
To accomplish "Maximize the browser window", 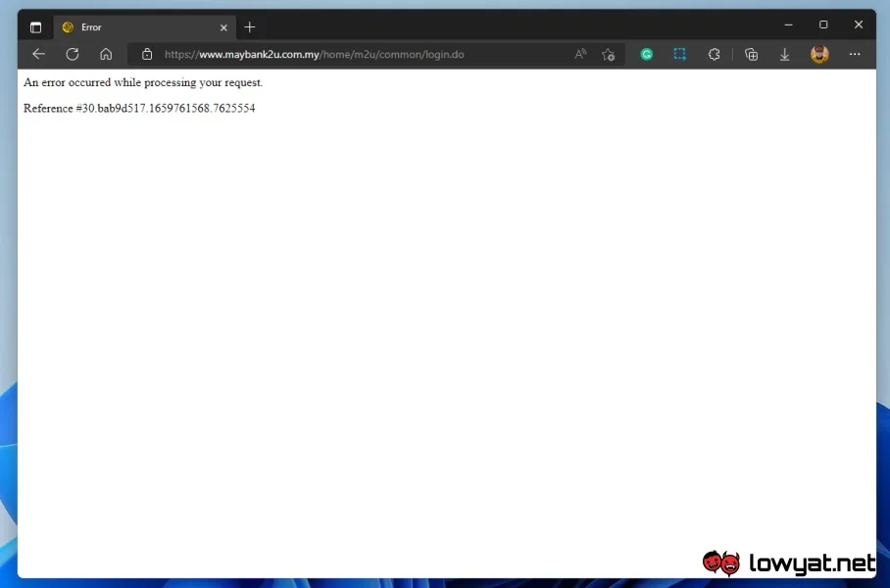I will [823, 24].
